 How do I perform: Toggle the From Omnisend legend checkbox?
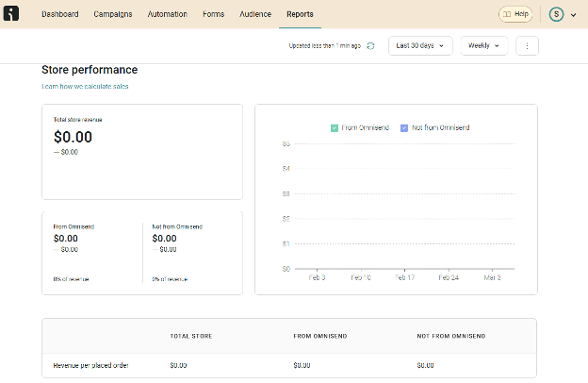click(335, 127)
